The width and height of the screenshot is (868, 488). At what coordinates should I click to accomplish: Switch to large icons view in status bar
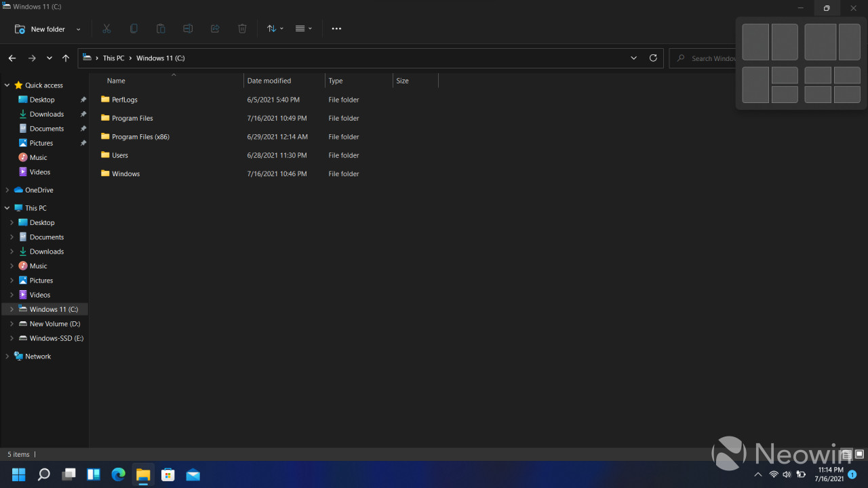click(x=859, y=454)
